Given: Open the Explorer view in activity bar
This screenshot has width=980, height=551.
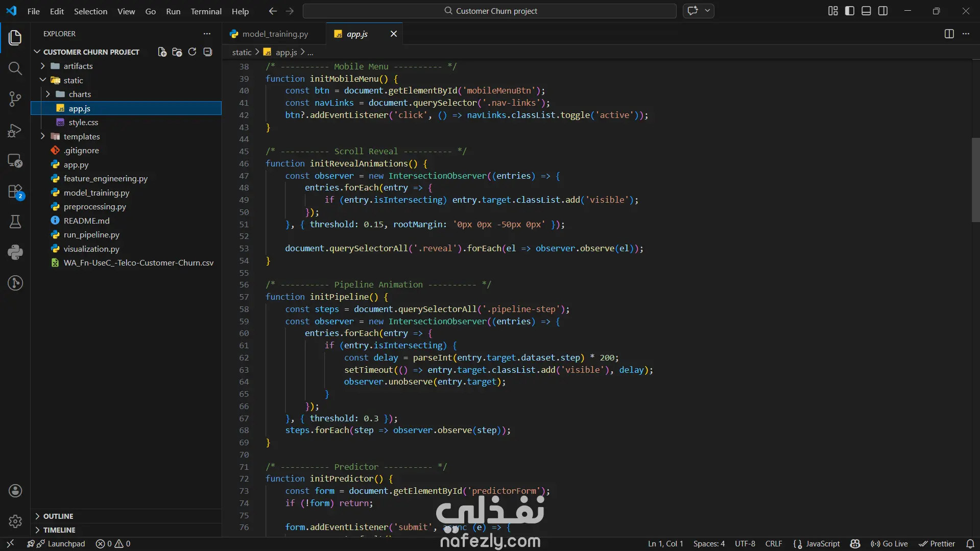Looking at the screenshot, I should coord(15,38).
